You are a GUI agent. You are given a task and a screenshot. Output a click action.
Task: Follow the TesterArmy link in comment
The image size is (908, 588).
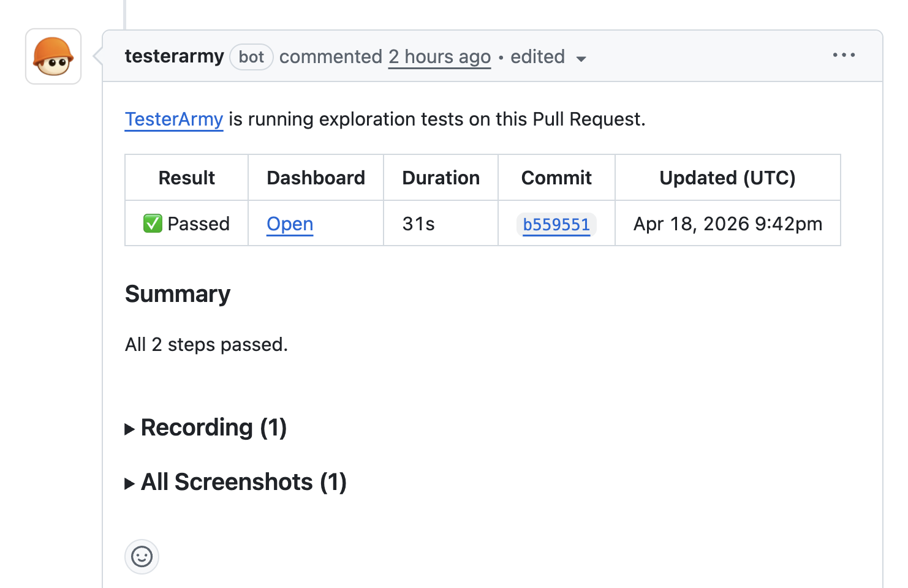[x=174, y=119]
